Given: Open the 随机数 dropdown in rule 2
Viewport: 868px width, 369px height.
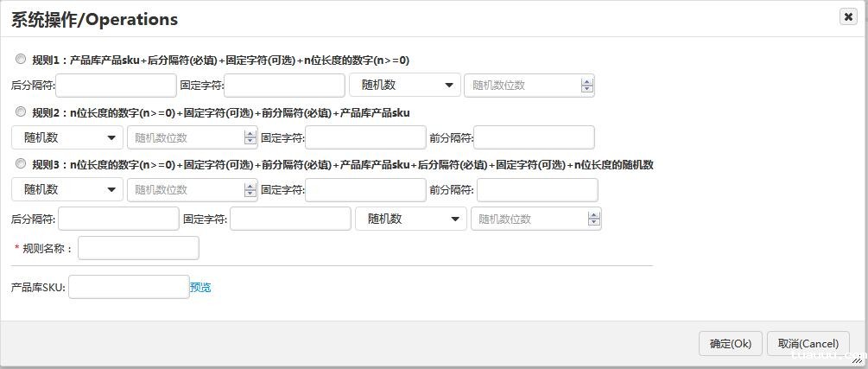Looking at the screenshot, I should tap(67, 137).
